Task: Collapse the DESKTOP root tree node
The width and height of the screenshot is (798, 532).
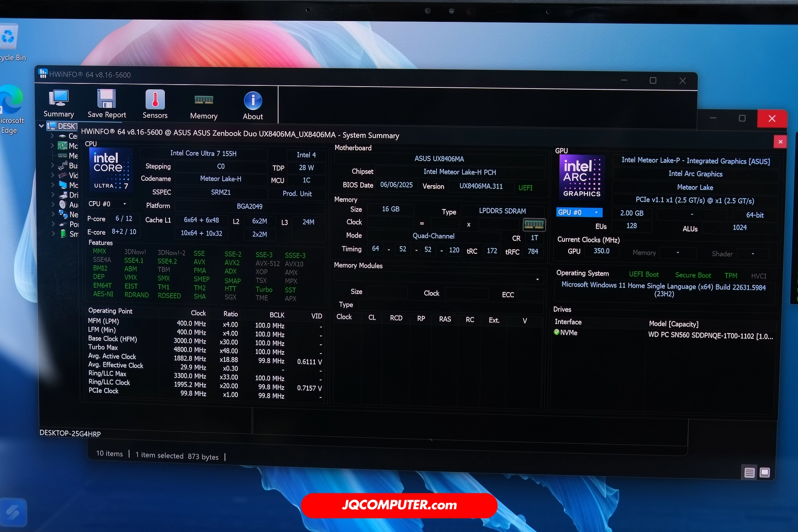Action: tap(41, 126)
